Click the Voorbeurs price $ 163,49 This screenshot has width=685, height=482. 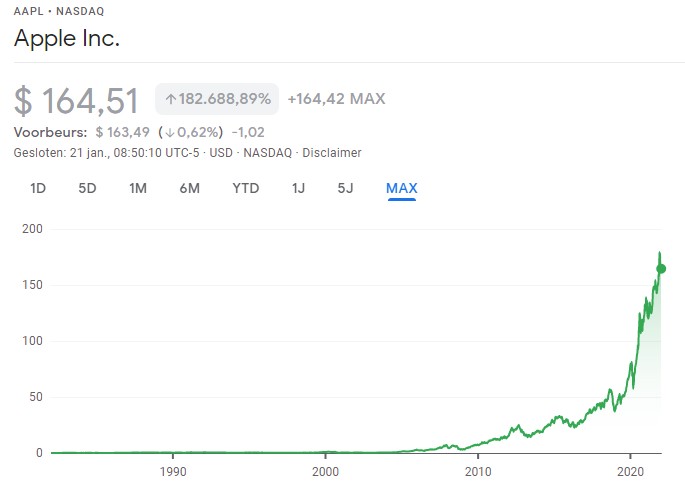pyautogui.click(x=122, y=132)
